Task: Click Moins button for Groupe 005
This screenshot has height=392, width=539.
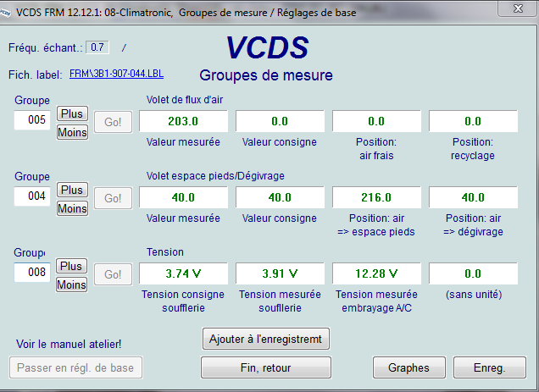Action: pos(72,132)
